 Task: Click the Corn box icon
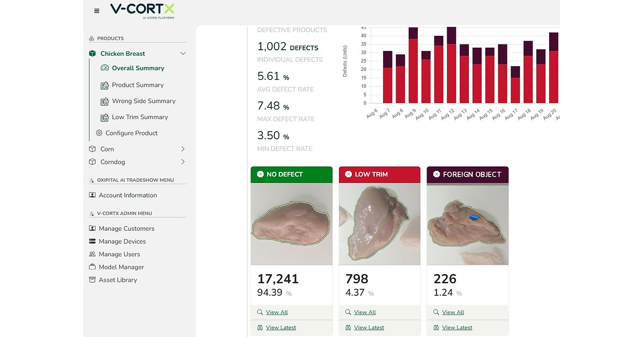92,149
